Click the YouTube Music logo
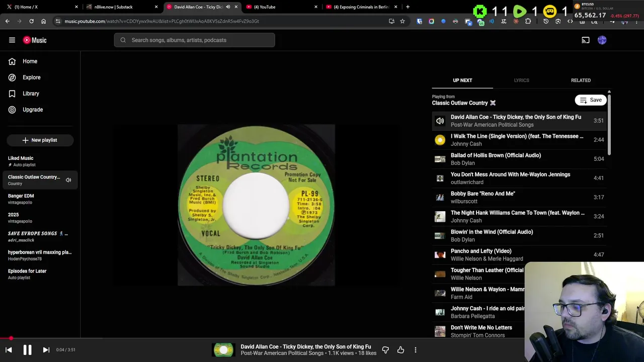 tap(35, 40)
